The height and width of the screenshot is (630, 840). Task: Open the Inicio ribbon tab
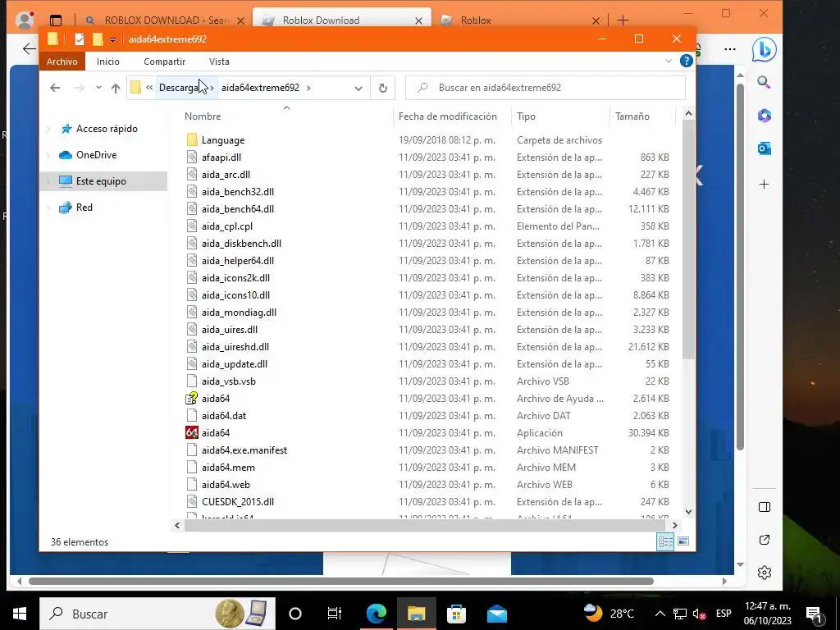click(107, 61)
